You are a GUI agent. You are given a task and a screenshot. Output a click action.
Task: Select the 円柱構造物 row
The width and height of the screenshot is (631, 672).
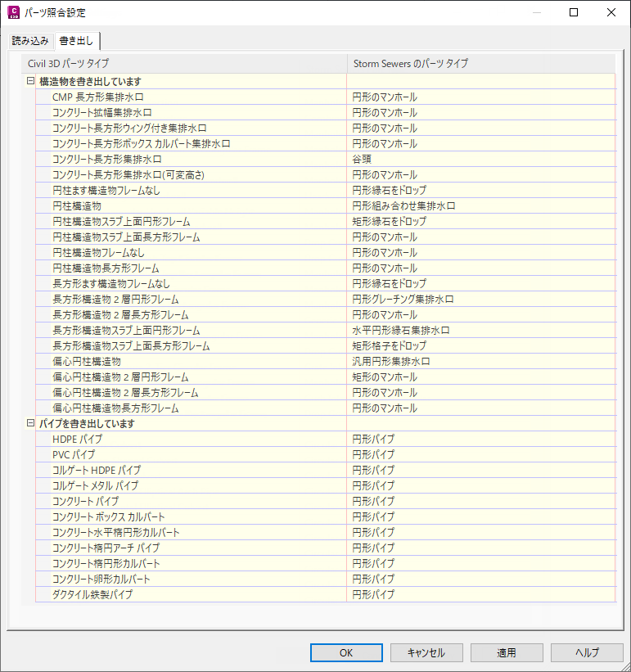click(326, 205)
